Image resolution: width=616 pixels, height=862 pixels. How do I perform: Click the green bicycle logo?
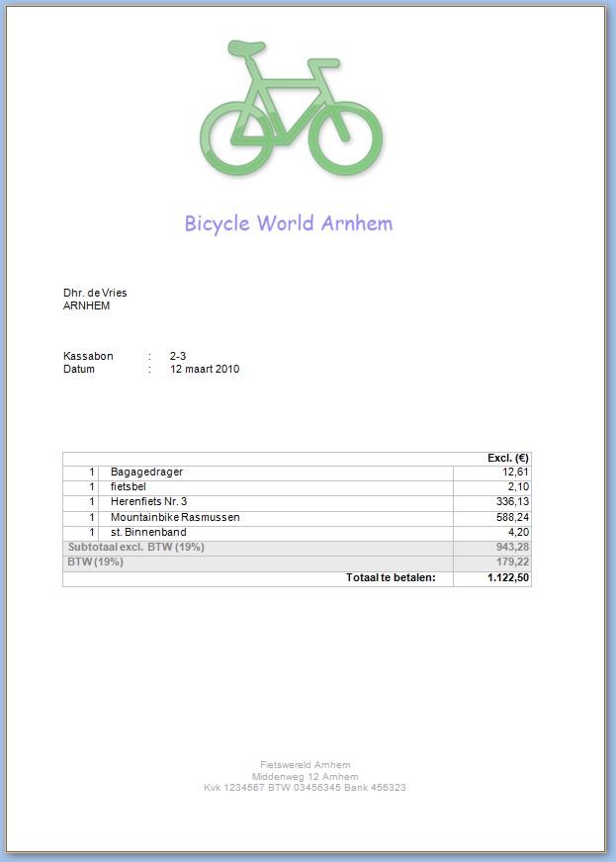[x=291, y=109]
